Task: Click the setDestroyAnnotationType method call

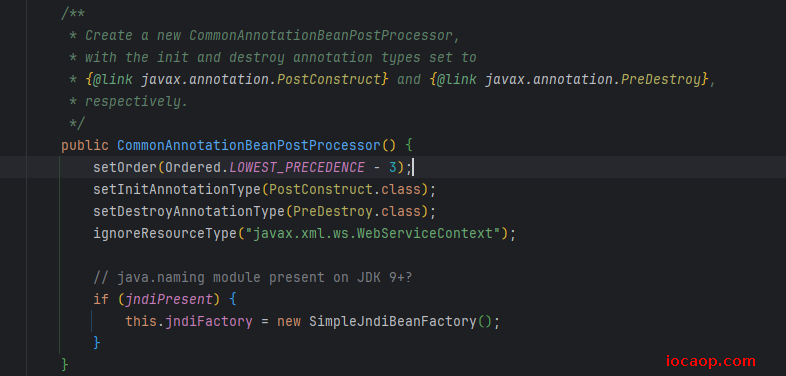Action: tap(189, 212)
